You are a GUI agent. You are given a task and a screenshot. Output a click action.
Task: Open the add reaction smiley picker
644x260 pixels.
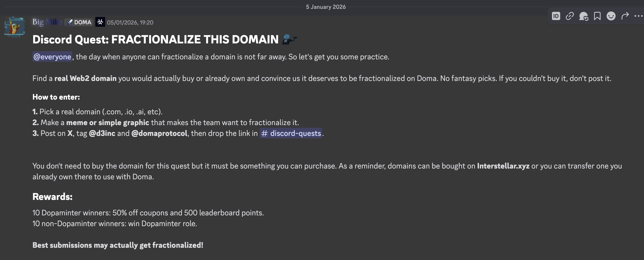pyautogui.click(x=611, y=16)
